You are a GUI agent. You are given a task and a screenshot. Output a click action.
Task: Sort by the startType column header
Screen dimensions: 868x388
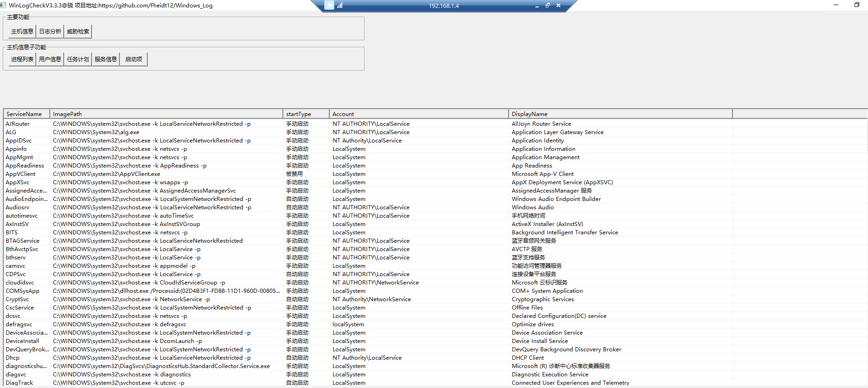(x=306, y=114)
